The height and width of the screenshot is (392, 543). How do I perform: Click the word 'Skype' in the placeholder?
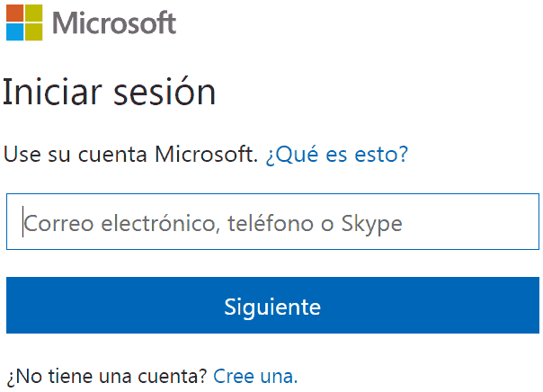[371, 224]
